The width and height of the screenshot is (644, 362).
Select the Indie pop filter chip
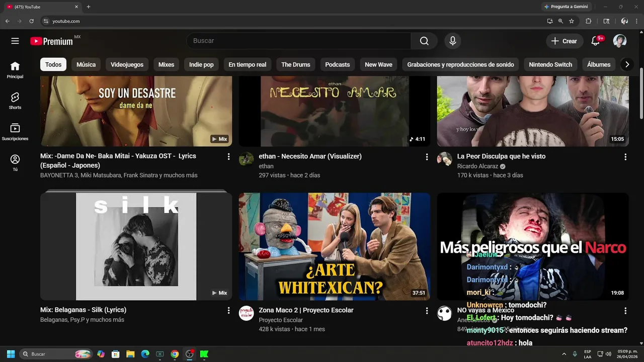[x=201, y=64]
